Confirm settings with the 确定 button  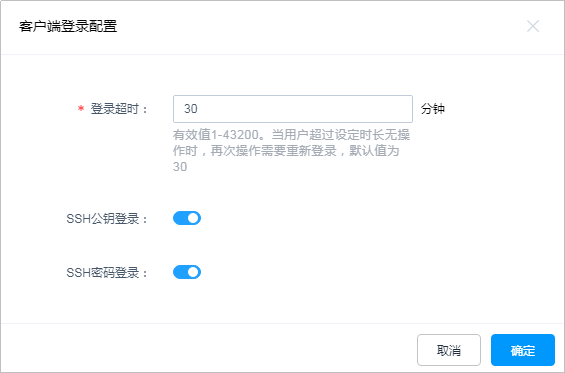(522, 350)
